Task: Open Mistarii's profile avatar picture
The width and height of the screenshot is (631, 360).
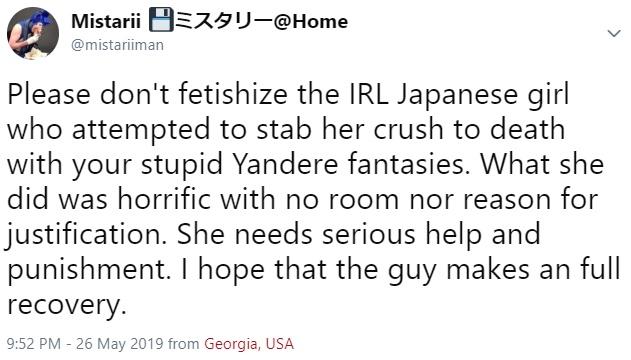Action: coord(33,33)
